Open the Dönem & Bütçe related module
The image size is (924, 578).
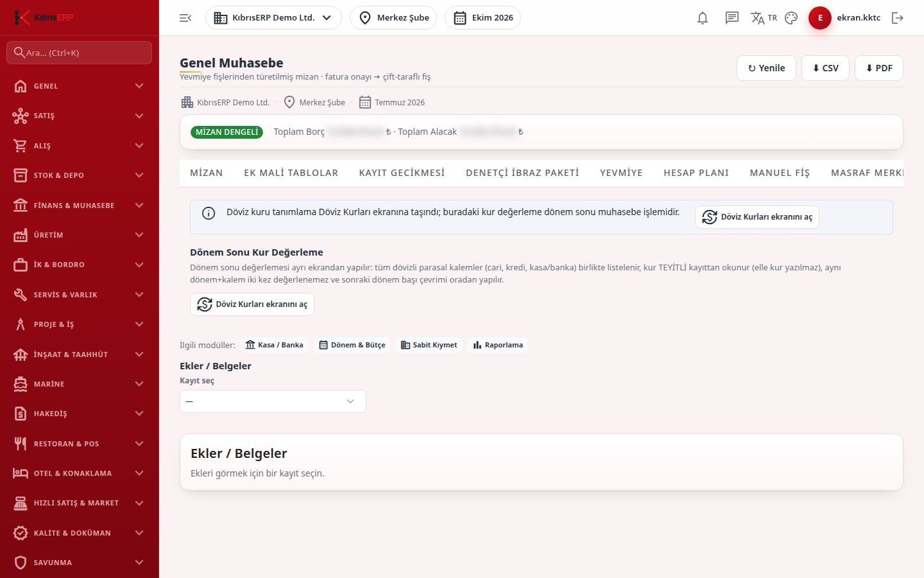click(352, 345)
